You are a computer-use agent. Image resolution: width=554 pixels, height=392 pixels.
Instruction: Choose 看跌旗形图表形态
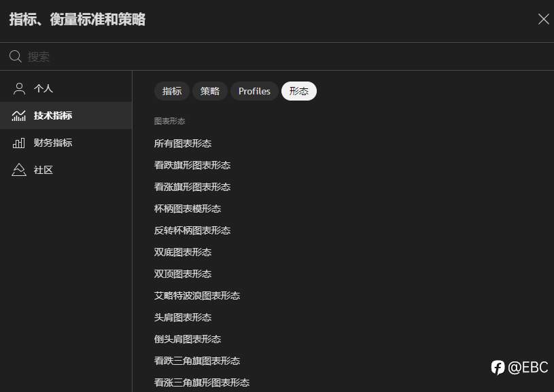point(192,165)
